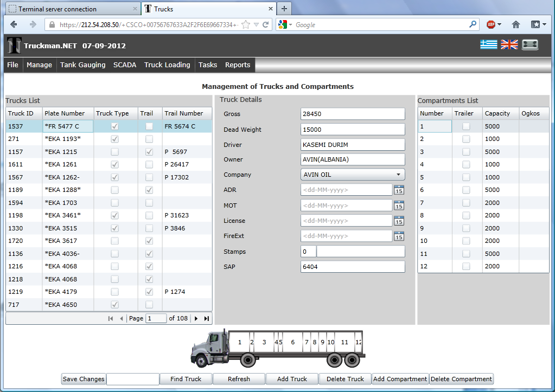Switch language using the Greek flag icon
Image resolution: width=555 pixels, height=392 pixels.
[x=488, y=45]
